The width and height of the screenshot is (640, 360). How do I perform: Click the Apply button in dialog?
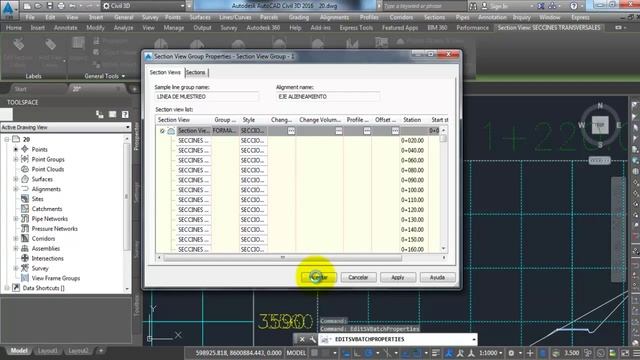pyautogui.click(x=398, y=277)
